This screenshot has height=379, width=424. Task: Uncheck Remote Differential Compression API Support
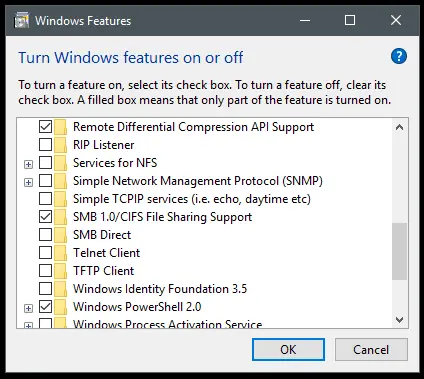click(x=45, y=127)
